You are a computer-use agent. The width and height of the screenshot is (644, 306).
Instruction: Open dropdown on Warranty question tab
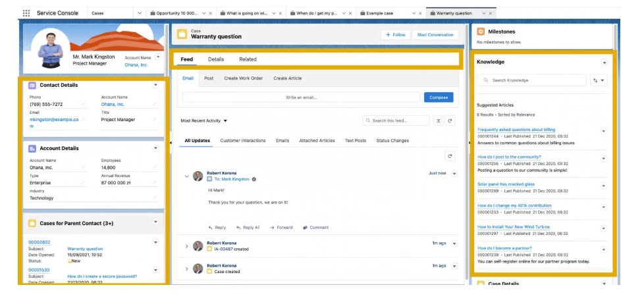coord(483,14)
